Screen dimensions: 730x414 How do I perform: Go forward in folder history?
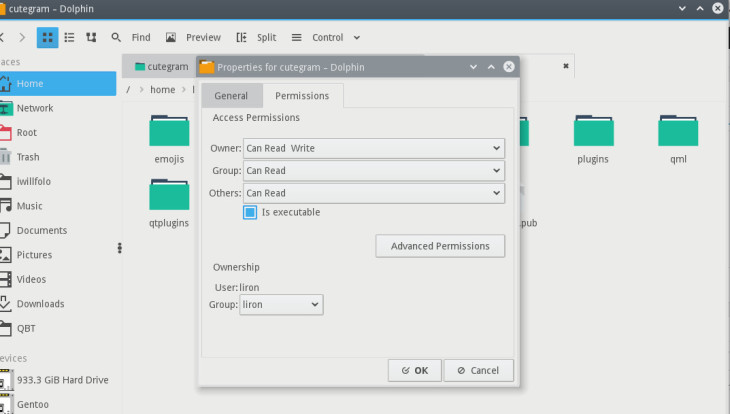(x=22, y=37)
